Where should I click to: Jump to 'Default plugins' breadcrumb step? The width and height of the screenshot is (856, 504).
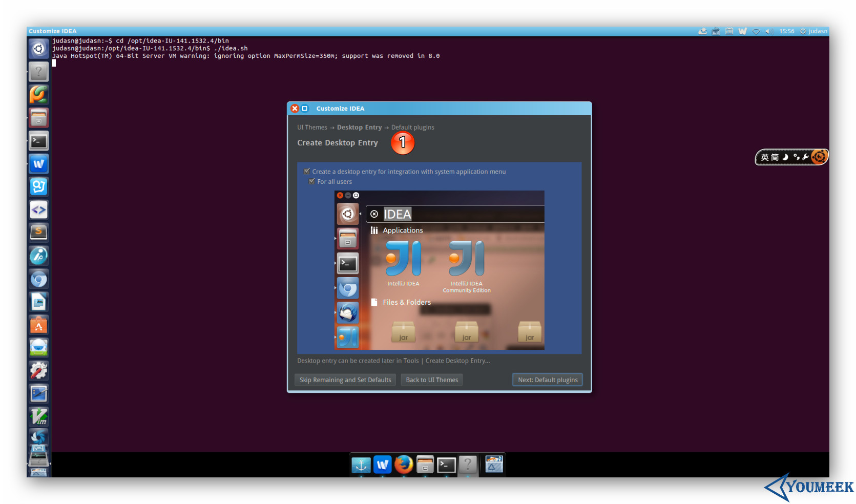[x=412, y=128]
